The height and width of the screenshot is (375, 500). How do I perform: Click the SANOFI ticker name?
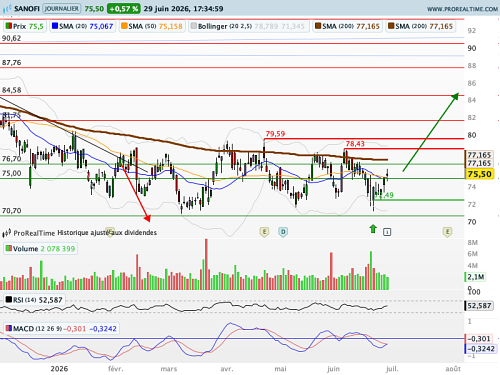(27, 9)
